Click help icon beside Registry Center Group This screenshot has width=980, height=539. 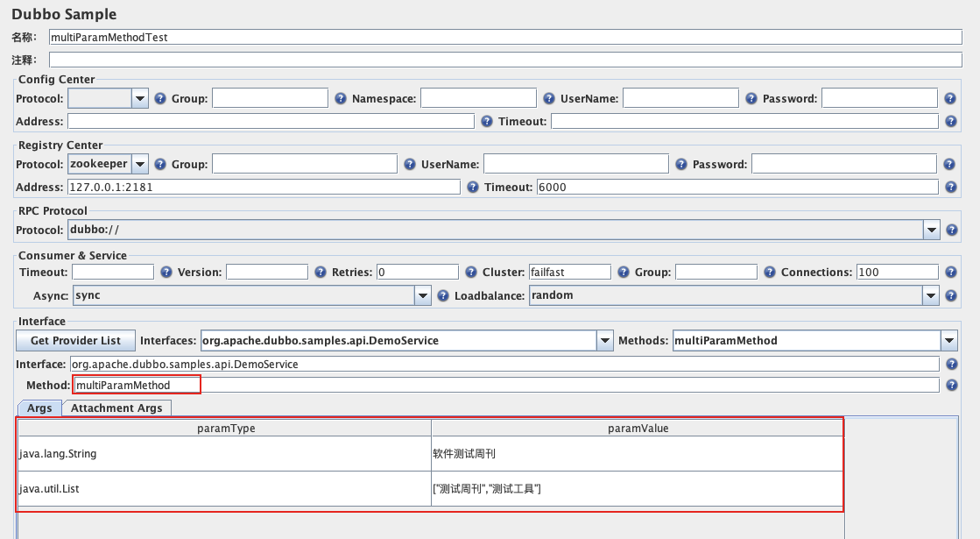[409, 164]
